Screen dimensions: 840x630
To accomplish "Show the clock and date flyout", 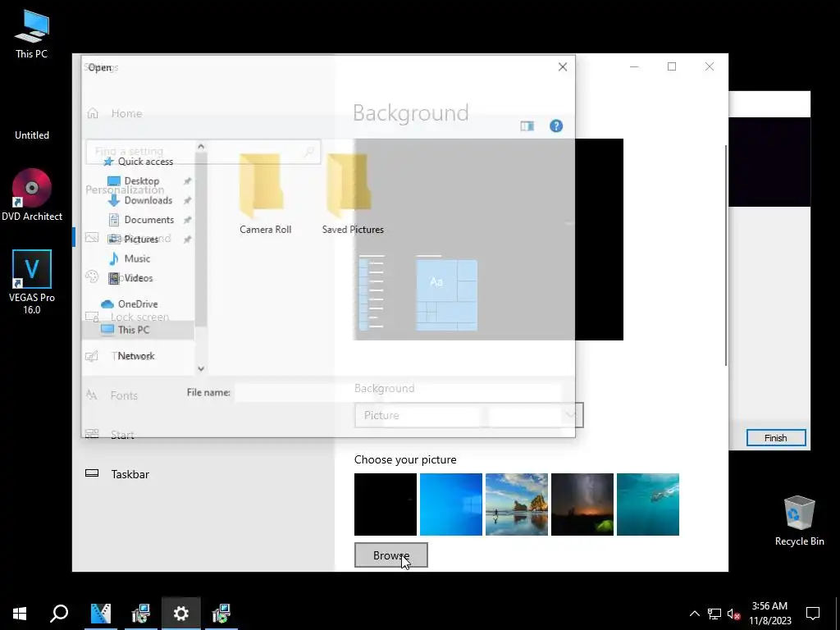I will click(769, 614).
